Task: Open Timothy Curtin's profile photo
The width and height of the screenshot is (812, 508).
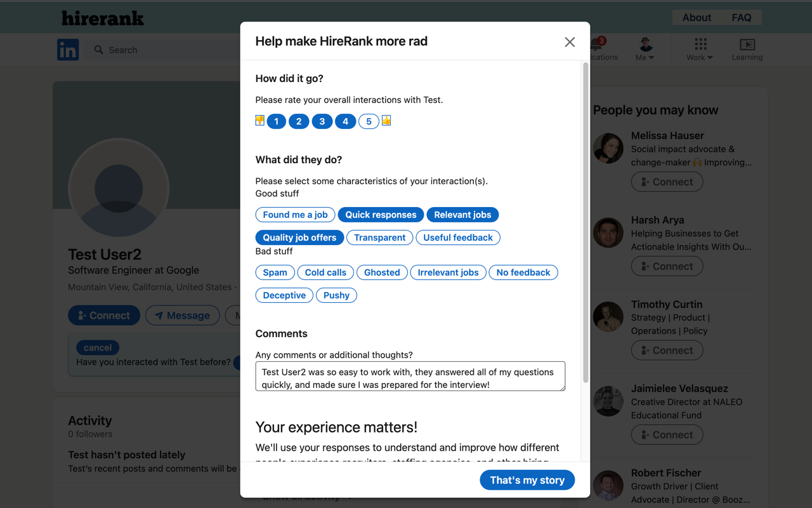Action: (x=608, y=317)
